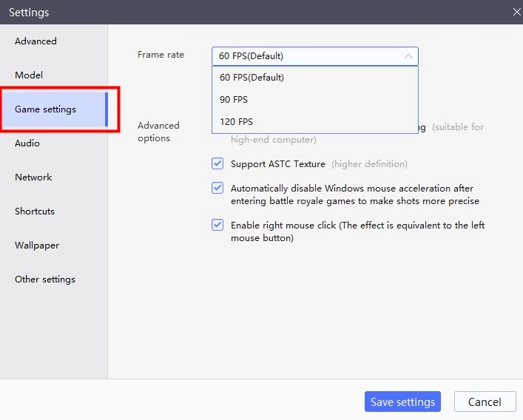Switch to the Wallpaper tab
This screenshot has height=420, width=523.
37,245
